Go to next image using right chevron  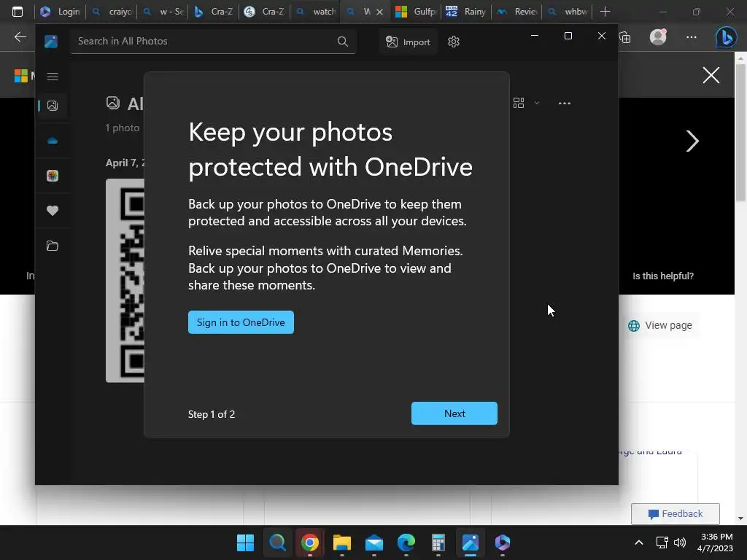[692, 141]
